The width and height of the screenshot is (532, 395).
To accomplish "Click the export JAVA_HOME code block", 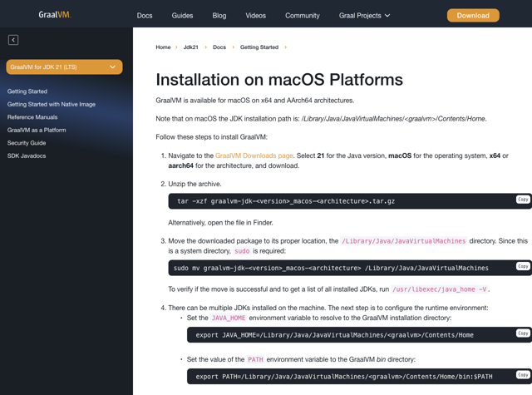I will coord(359,335).
